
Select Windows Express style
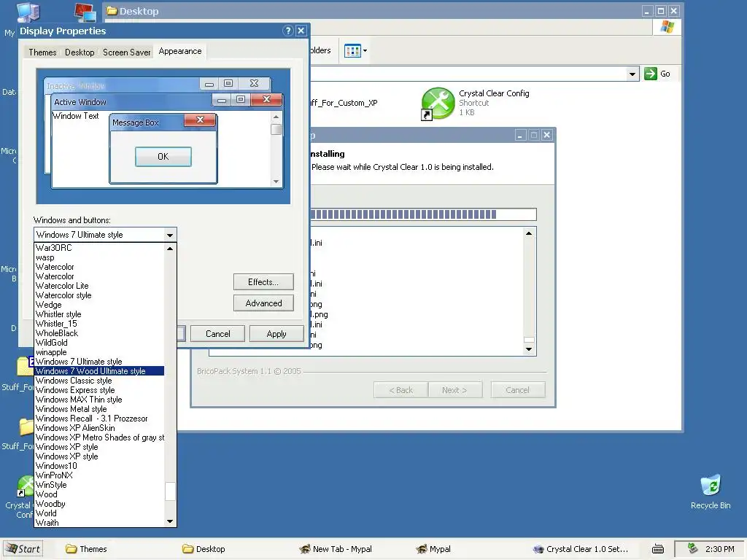click(x=99, y=390)
